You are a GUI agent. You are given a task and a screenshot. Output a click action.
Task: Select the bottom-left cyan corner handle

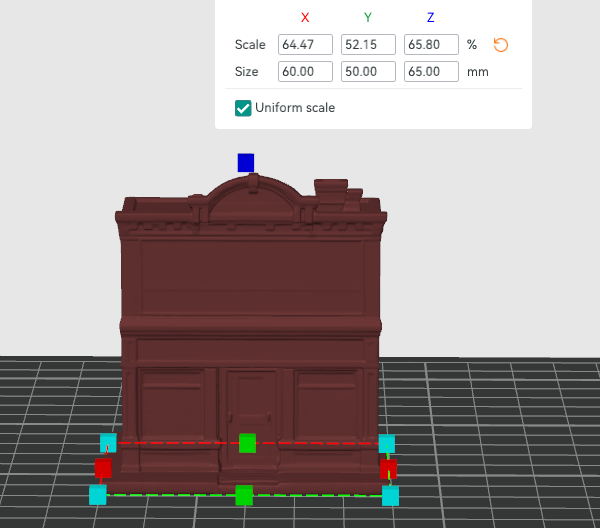pyautogui.click(x=98, y=495)
